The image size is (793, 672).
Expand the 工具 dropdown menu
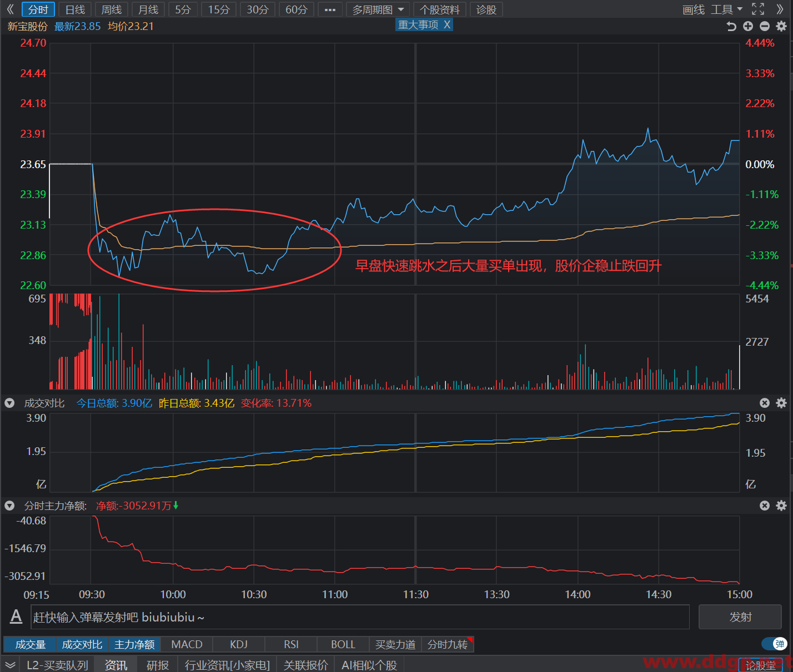pyautogui.click(x=726, y=9)
